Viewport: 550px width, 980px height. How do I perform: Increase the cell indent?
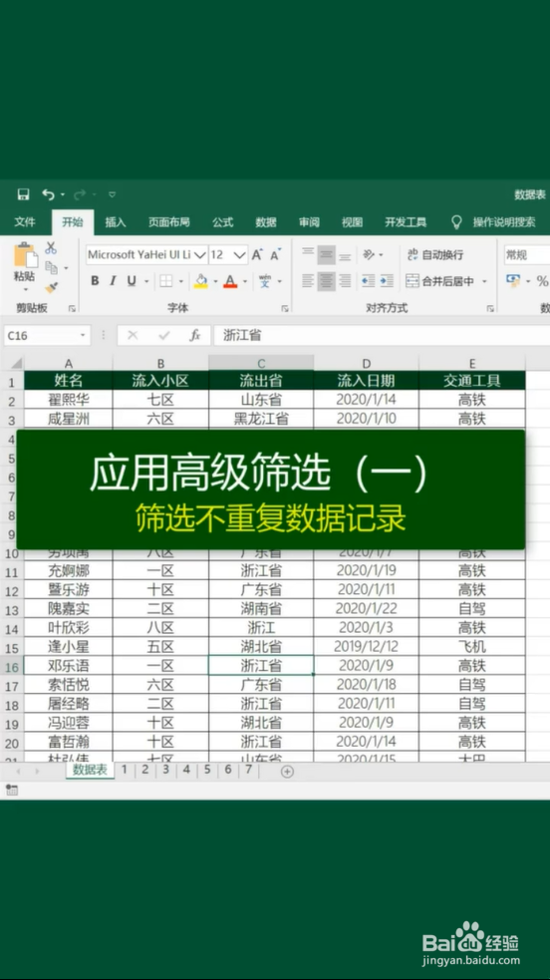tap(387, 281)
